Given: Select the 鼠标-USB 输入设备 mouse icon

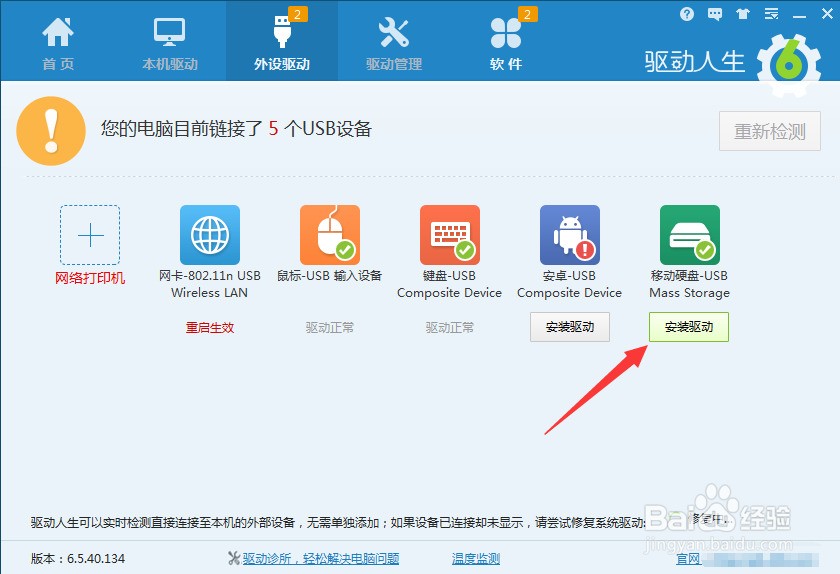Looking at the screenshot, I should pyautogui.click(x=330, y=235).
